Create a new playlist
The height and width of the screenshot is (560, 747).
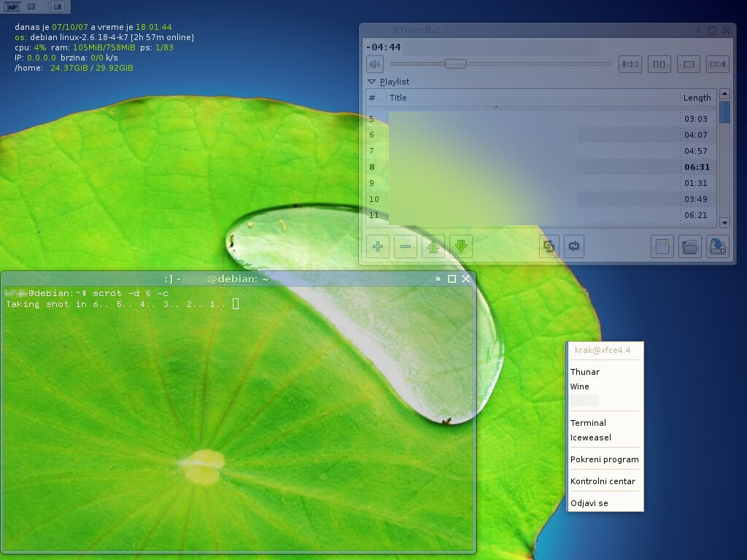[x=662, y=246]
